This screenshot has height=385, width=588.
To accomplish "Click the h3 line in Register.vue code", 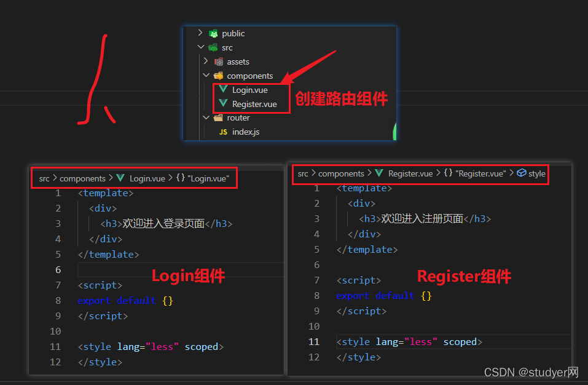I will 425,219.
